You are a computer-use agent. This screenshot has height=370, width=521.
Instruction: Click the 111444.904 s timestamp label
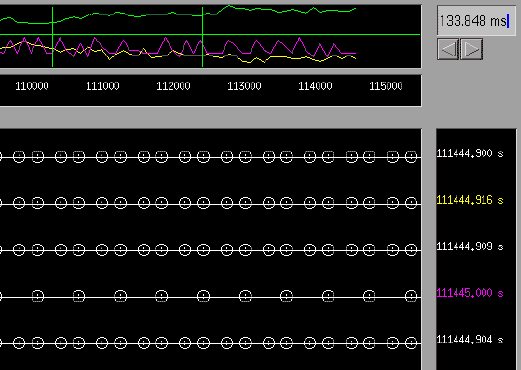(x=470, y=340)
